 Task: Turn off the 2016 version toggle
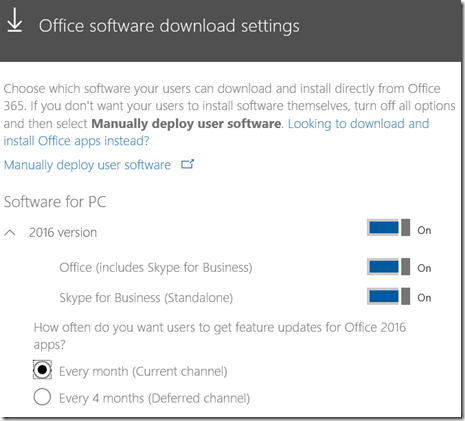point(388,228)
